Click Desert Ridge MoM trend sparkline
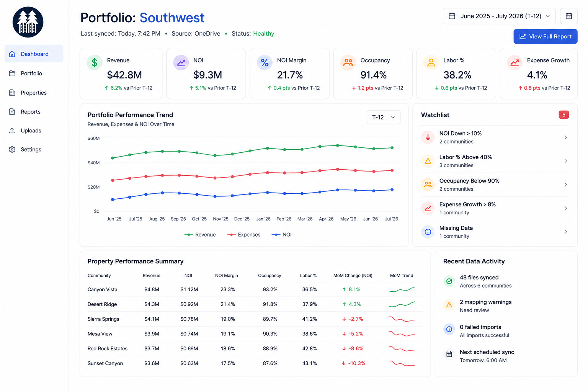The width and height of the screenshot is (588, 392). (402, 304)
